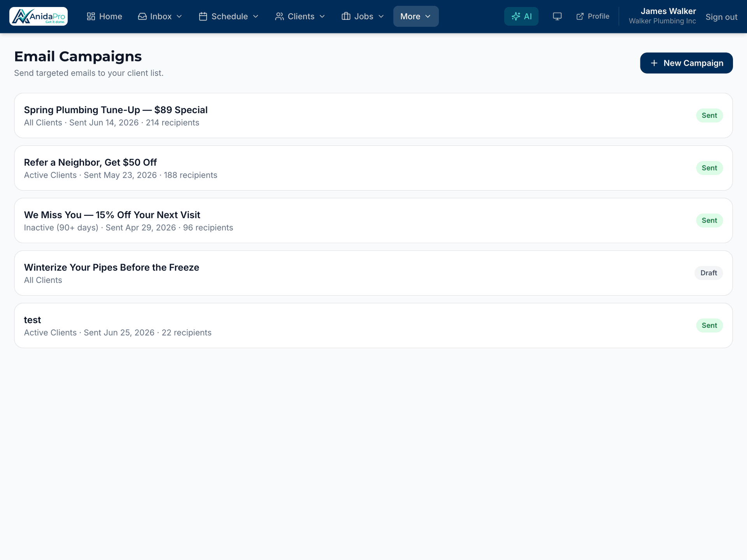
Task: Expand the More dropdown chevron
Action: 428,16
